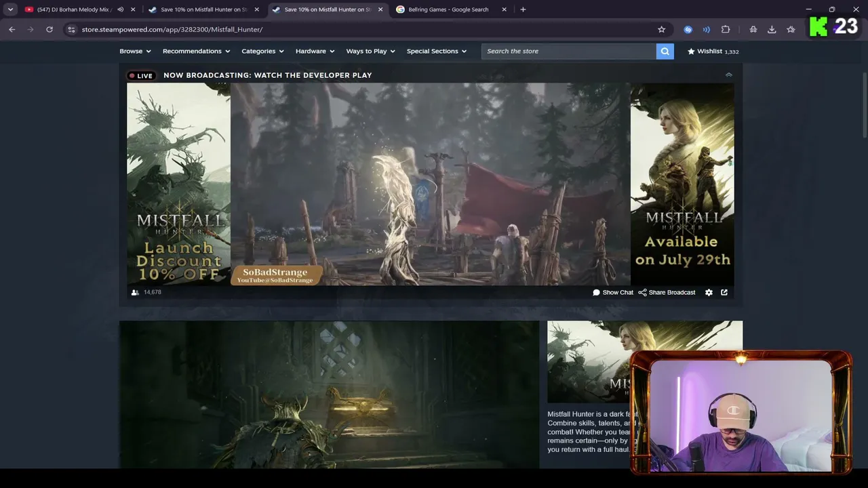Click the Share Broadcast share icon

(642, 292)
